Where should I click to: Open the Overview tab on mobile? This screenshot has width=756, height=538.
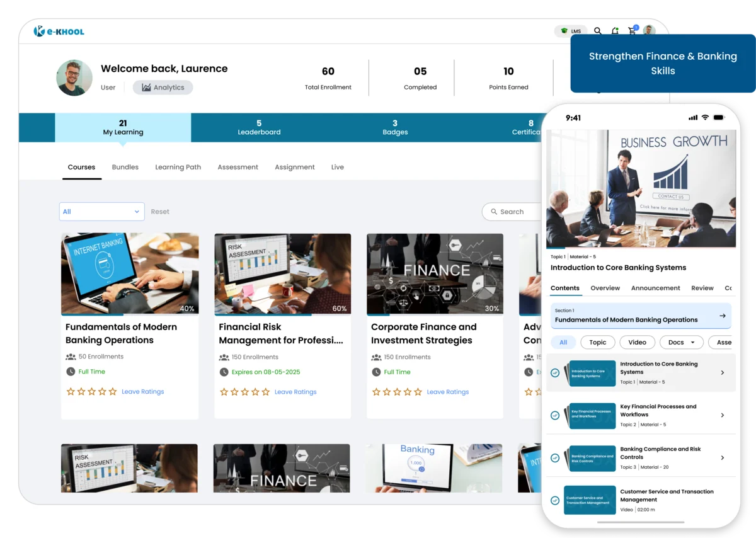click(x=605, y=288)
